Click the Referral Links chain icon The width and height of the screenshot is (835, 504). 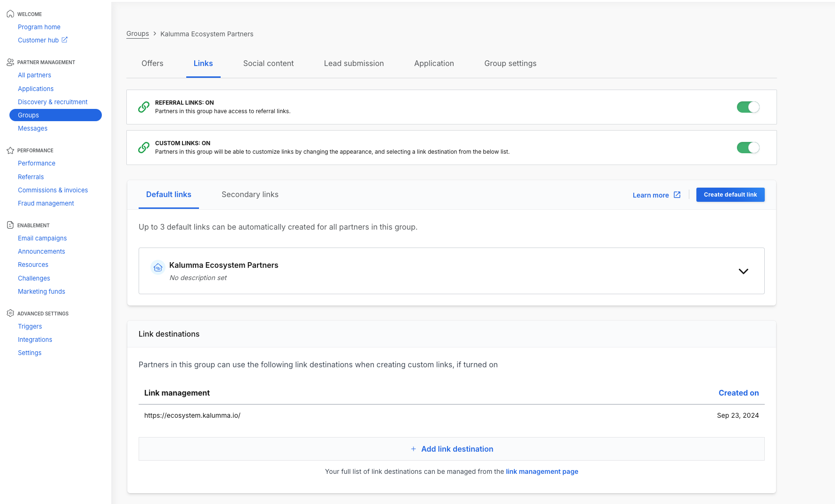click(x=144, y=107)
